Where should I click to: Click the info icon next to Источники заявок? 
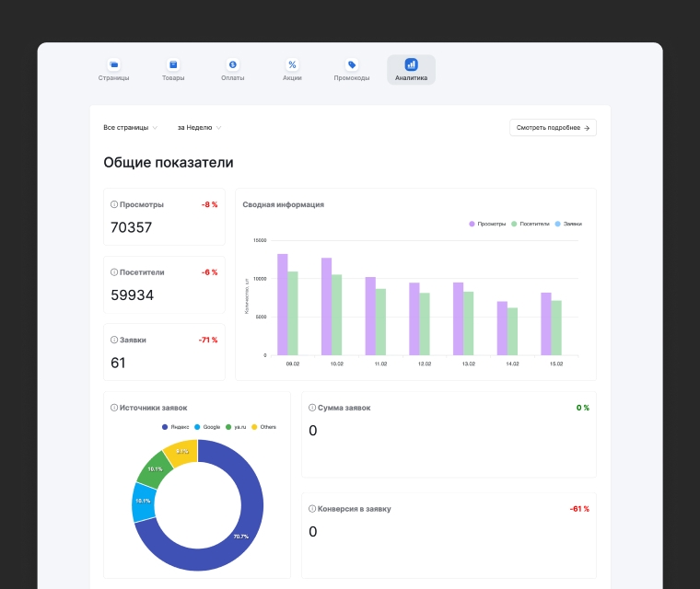click(114, 407)
